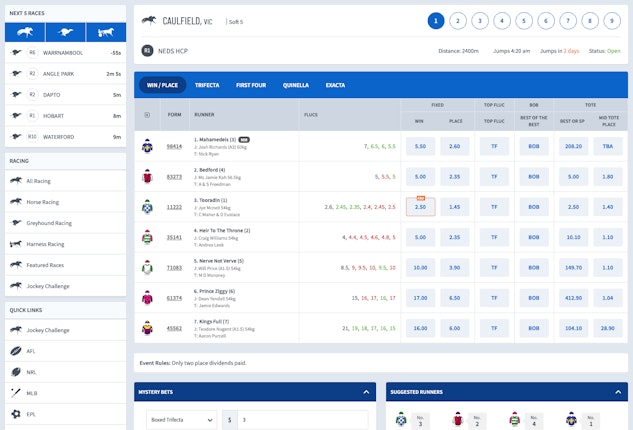Click the AFL football icon

pos(16,351)
